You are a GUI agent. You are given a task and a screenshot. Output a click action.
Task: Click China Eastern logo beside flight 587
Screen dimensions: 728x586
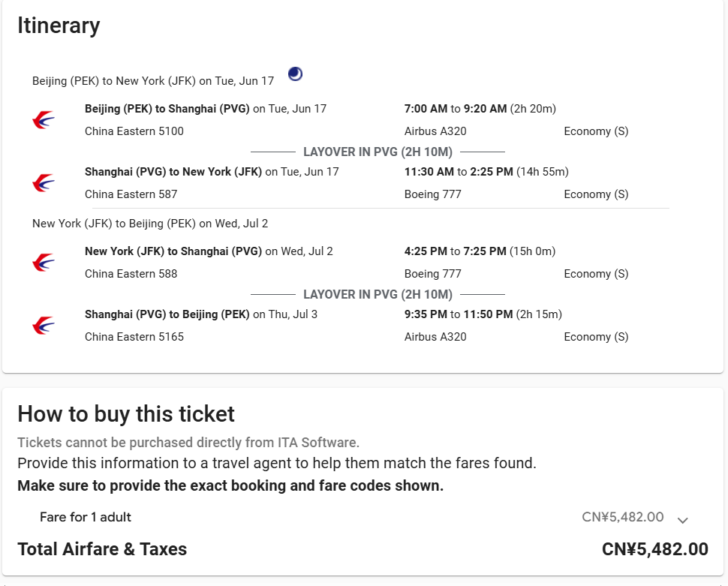tap(44, 183)
